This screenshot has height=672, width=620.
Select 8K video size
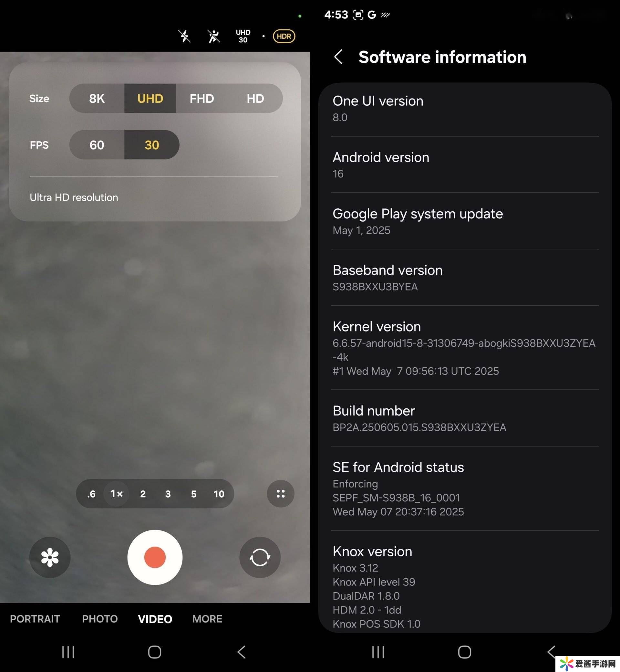coord(97,98)
